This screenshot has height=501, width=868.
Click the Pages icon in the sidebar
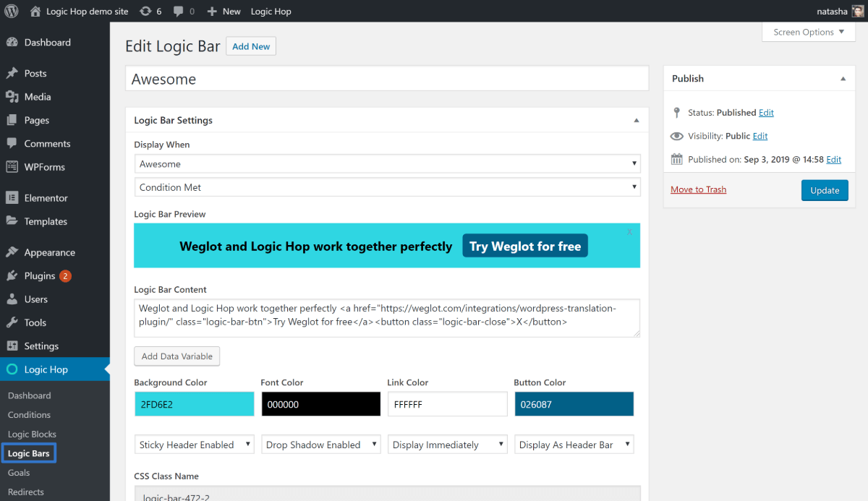tap(12, 120)
